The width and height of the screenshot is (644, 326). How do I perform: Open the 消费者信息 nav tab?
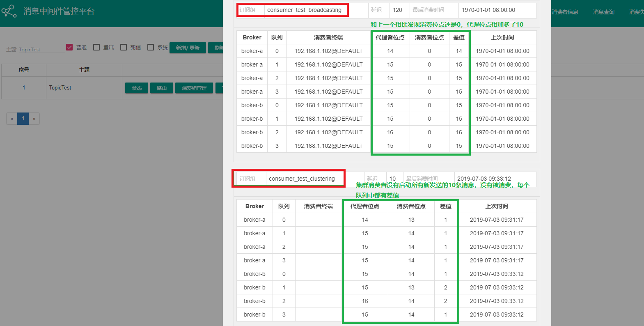[x=565, y=12]
